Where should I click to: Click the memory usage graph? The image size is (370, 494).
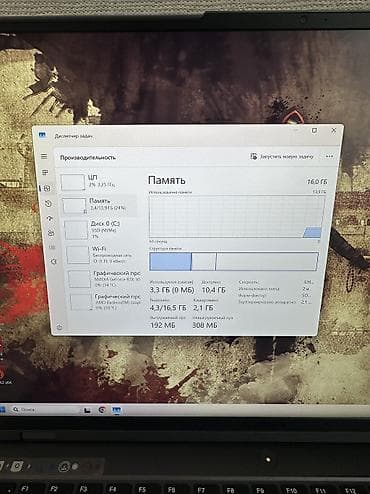click(x=236, y=216)
